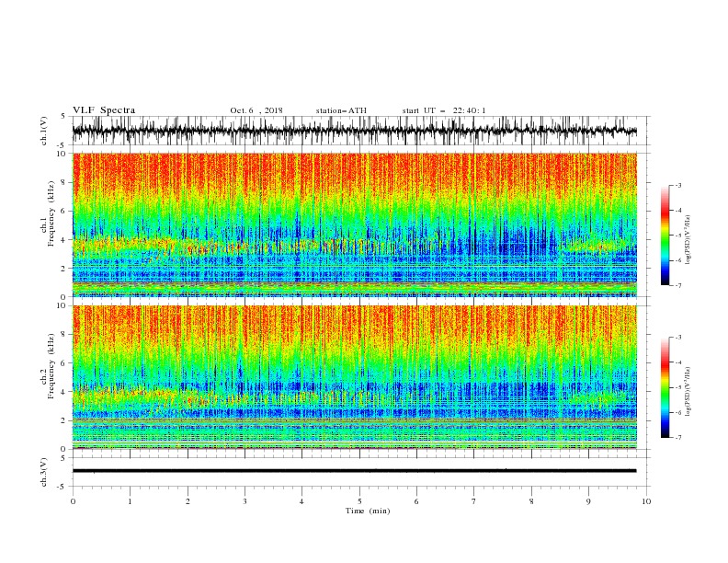Click the ch.1 colorbar "log(PSD)(V²/Hz)" label
The image size is (728, 563).
(x=688, y=240)
